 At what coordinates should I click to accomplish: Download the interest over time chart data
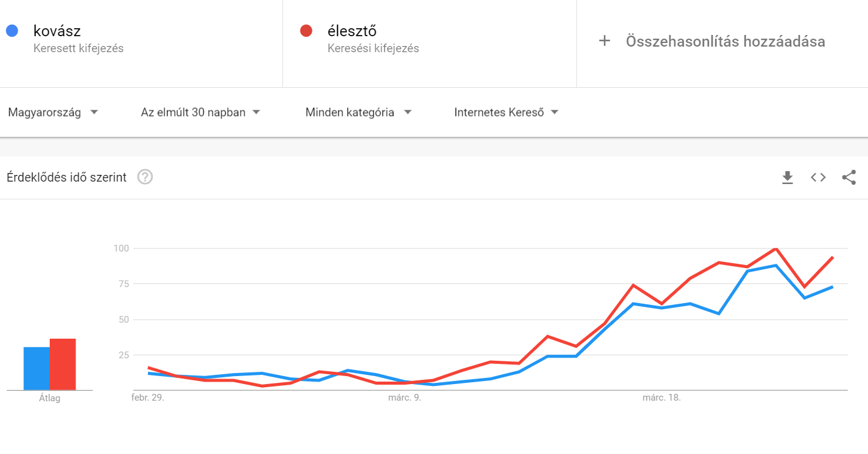[x=787, y=177]
